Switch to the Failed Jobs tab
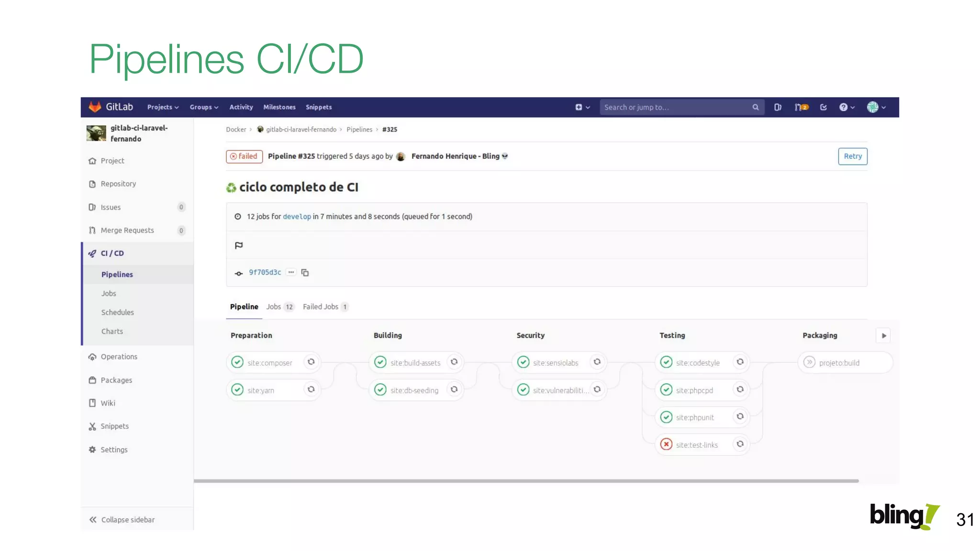The width and height of the screenshot is (980, 551). [x=326, y=307]
